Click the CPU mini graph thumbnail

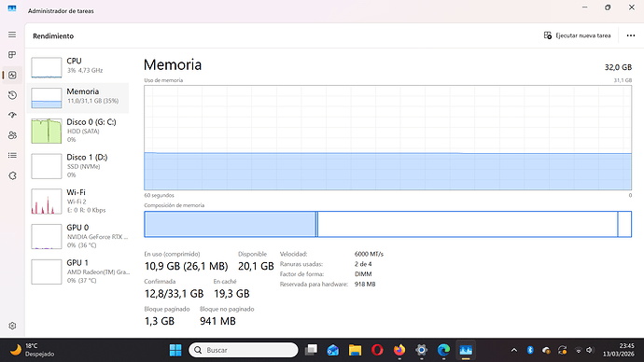click(47, 67)
